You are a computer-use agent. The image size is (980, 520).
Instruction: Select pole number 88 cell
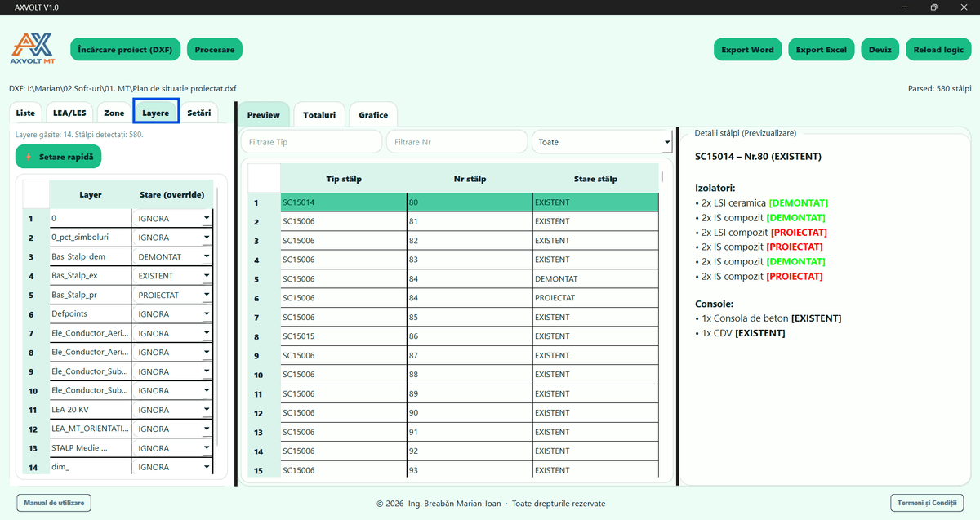[x=470, y=375]
